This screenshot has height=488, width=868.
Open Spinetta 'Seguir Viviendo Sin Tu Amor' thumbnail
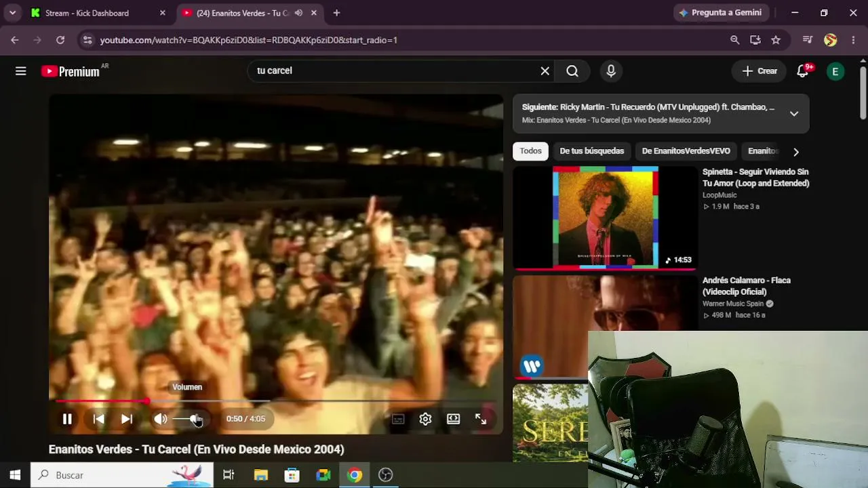605,218
